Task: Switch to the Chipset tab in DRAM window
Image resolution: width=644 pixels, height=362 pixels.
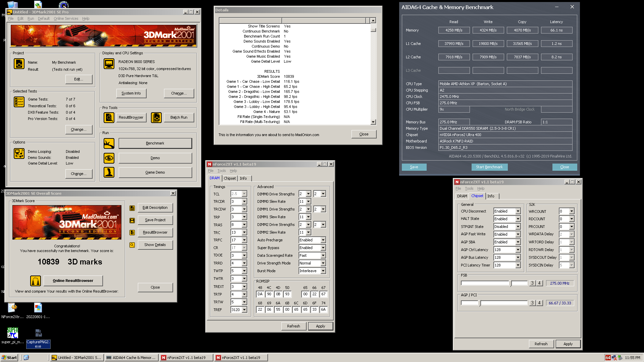Action: (x=230, y=179)
